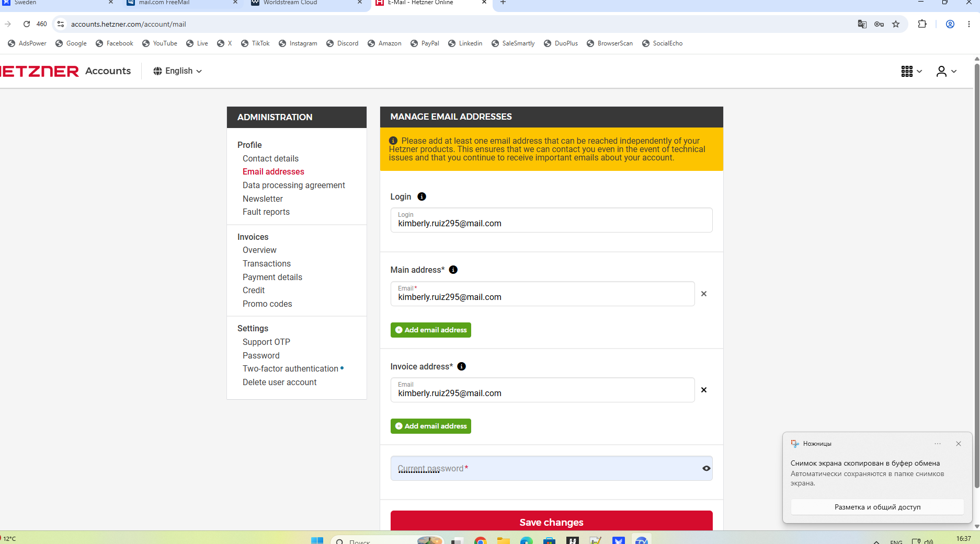Open Contact details in sidebar
Viewport: 980px width, 544px height.
point(270,158)
